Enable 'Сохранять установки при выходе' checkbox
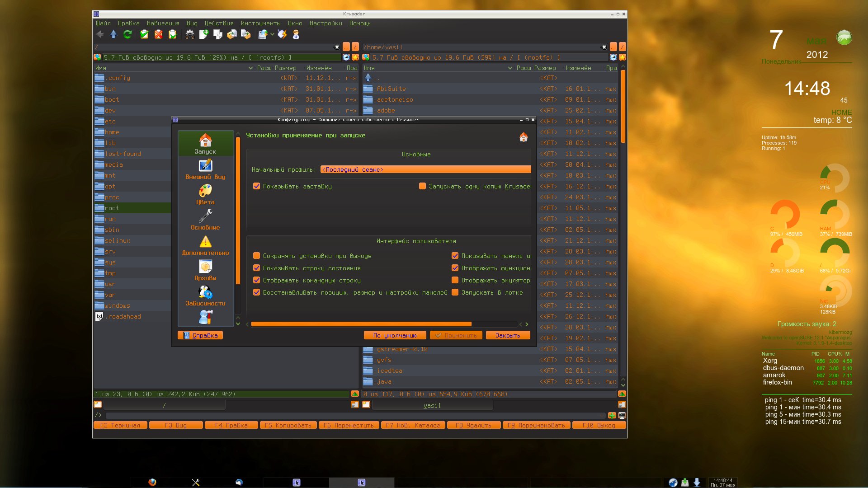Screen dimensions: 868x488 click(257, 256)
